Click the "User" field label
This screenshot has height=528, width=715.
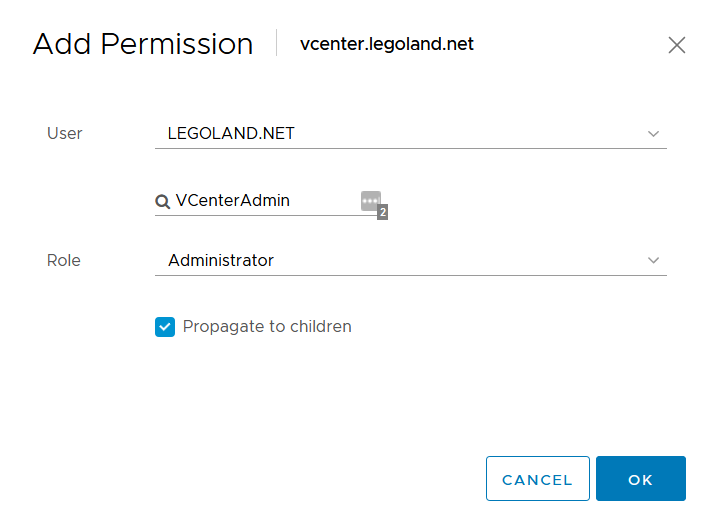(65, 133)
